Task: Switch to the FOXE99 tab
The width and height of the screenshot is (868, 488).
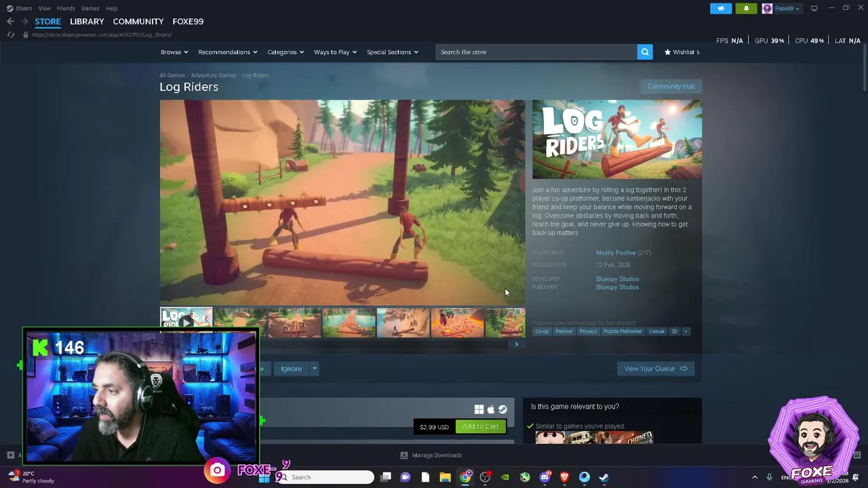Action: click(x=188, y=22)
